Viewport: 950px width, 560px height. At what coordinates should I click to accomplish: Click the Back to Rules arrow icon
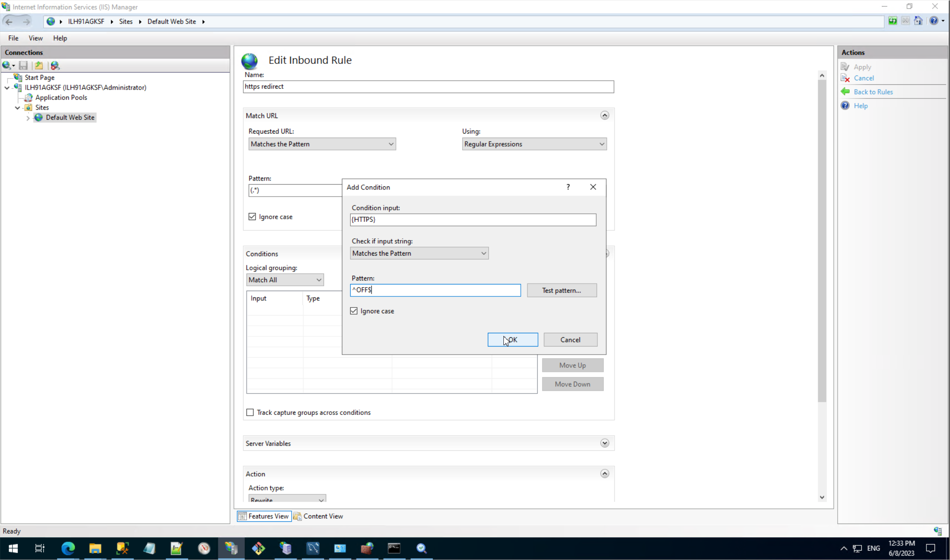pyautogui.click(x=845, y=92)
